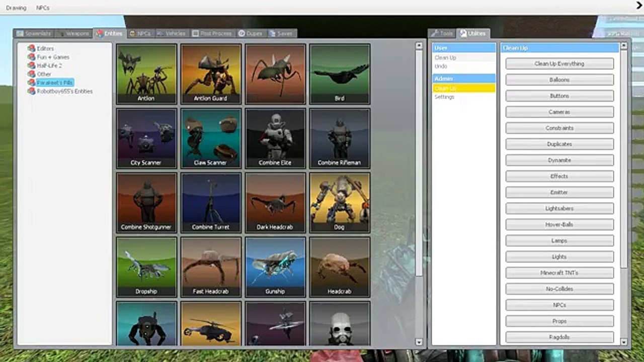Image resolution: width=644 pixels, height=362 pixels.
Task: Select User Clean Up option
Action: (464, 58)
